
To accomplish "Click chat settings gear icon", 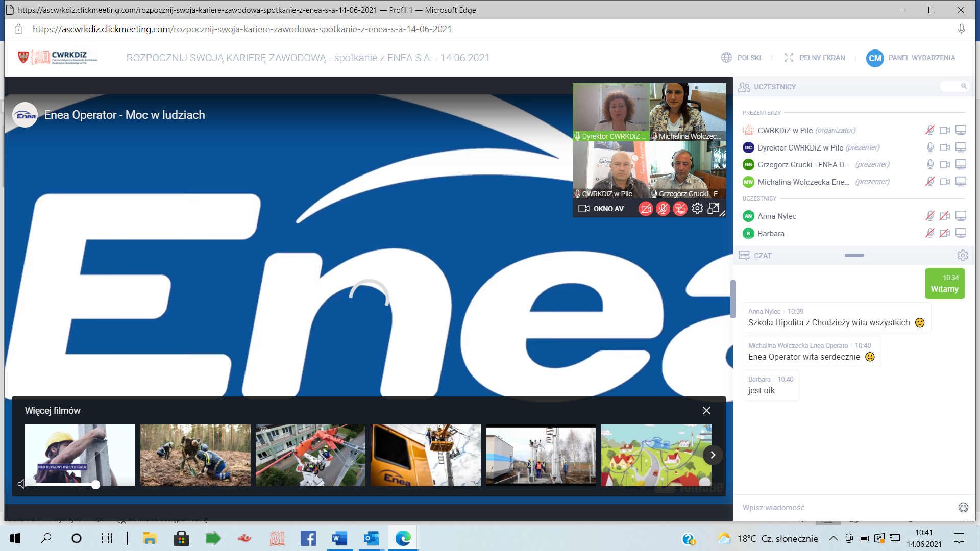I will point(962,255).
